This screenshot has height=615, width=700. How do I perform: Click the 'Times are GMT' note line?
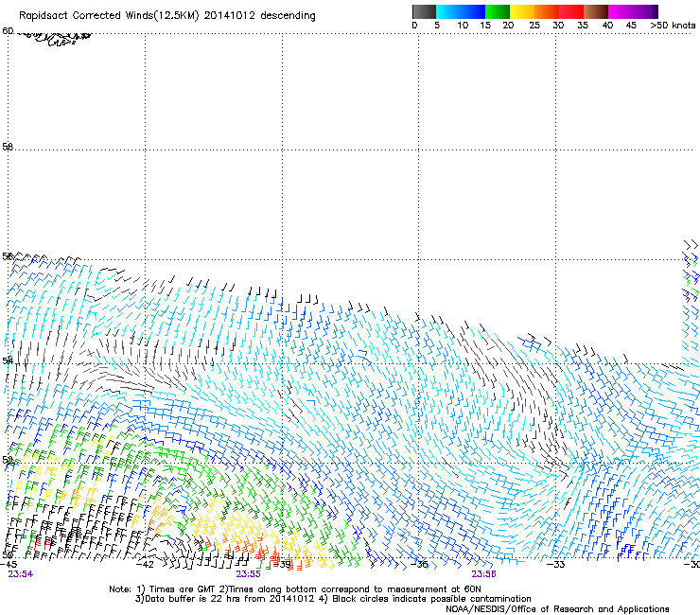tap(295, 589)
